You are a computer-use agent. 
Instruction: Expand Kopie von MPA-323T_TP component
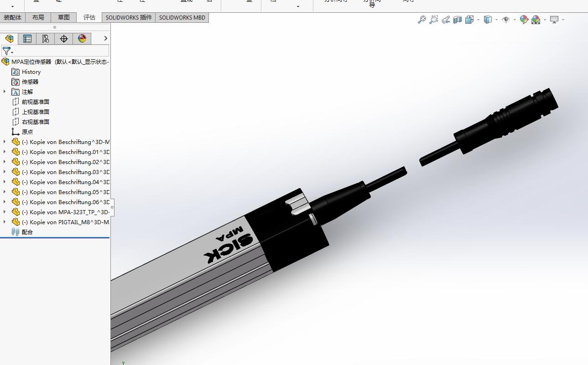[x=5, y=212]
